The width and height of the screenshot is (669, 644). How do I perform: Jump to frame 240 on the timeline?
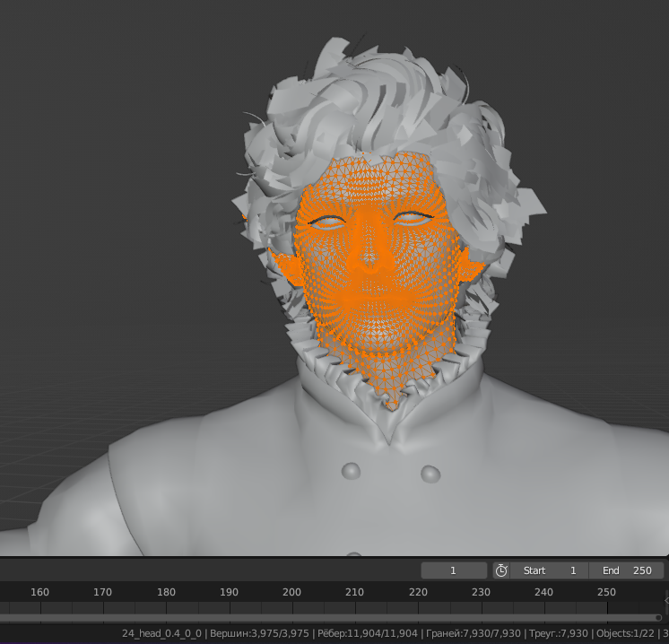(543, 592)
